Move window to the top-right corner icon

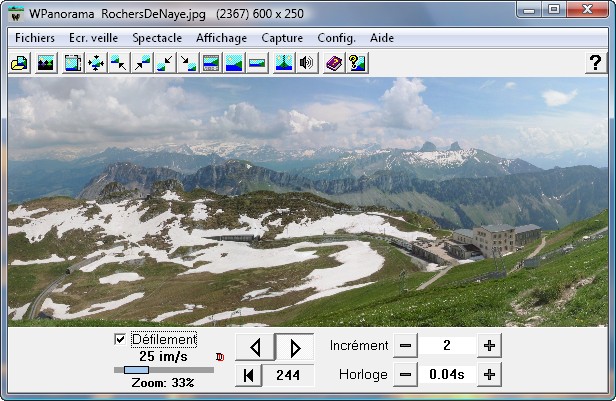142,63
